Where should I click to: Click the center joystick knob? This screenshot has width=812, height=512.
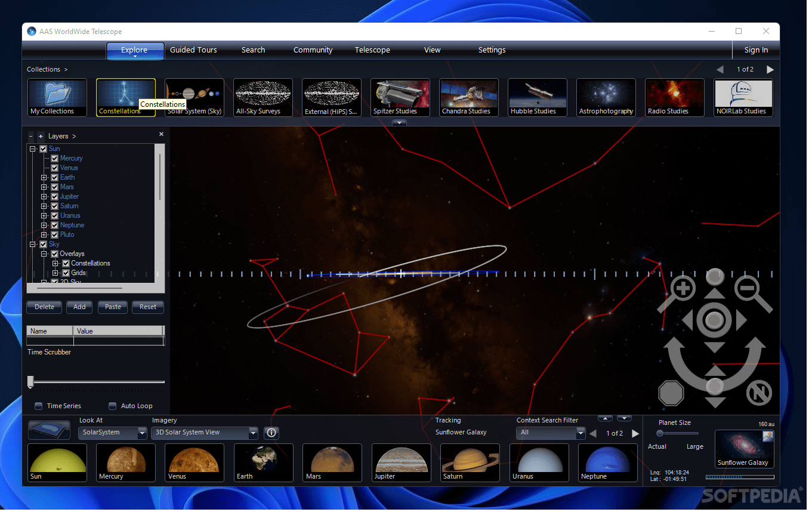click(x=715, y=320)
